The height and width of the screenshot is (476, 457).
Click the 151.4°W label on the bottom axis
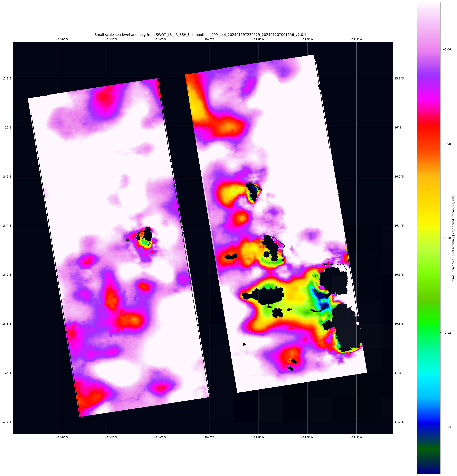pos(356,437)
